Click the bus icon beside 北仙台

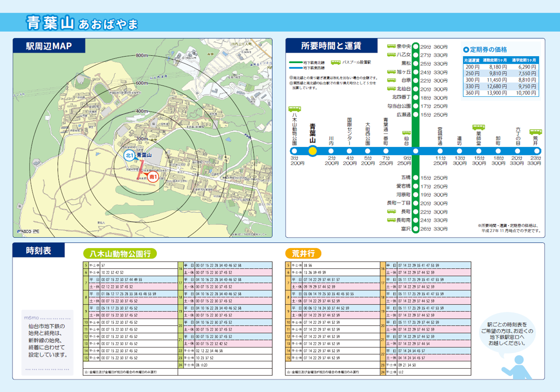click(x=391, y=89)
